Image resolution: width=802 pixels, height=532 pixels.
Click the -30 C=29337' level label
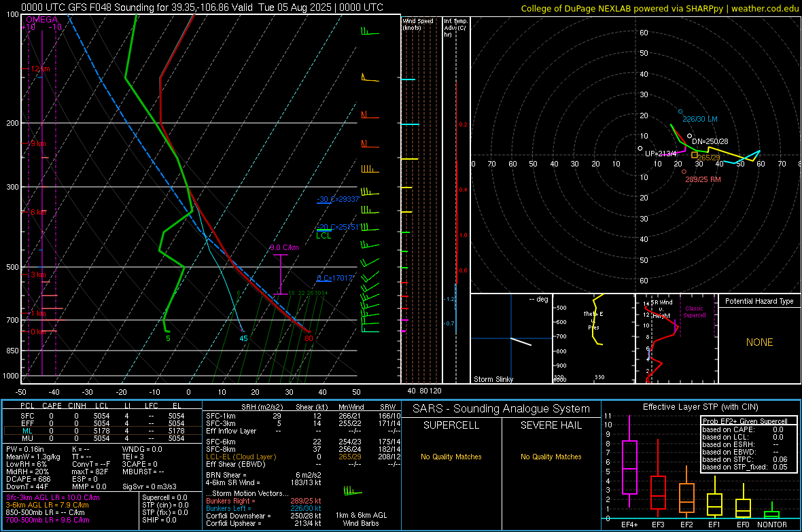tap(338, 199)
